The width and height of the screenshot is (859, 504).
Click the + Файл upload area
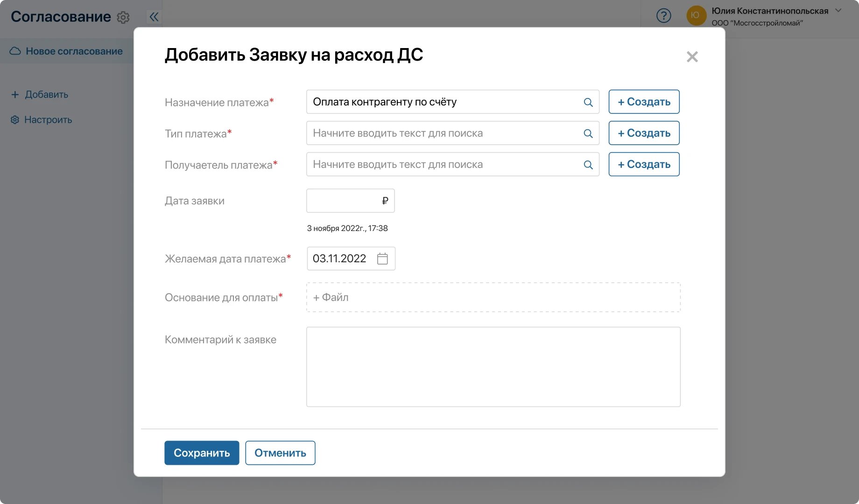point(493,297)
